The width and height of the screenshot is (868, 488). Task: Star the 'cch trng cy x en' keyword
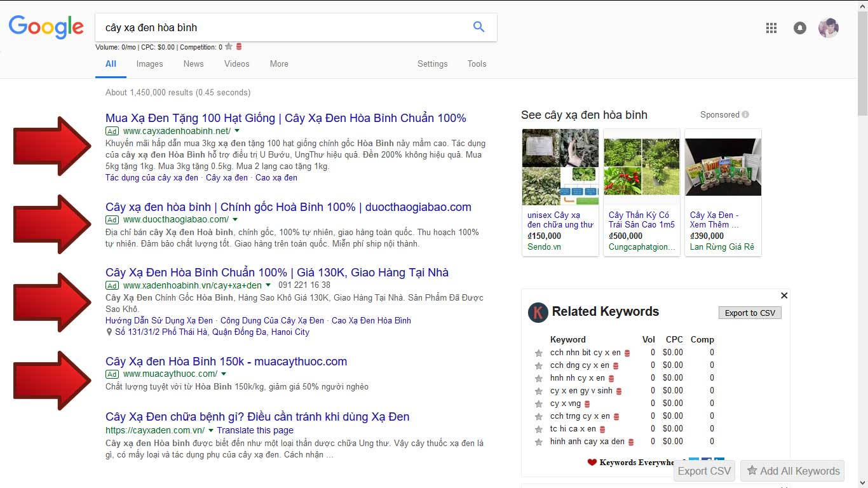coord(539,416)
